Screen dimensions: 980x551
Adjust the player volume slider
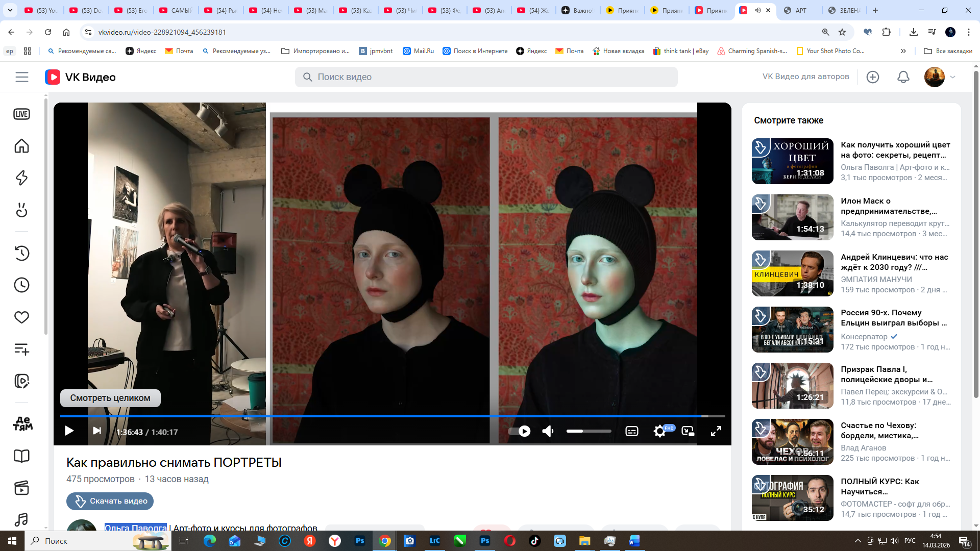(x=588, y=432)
